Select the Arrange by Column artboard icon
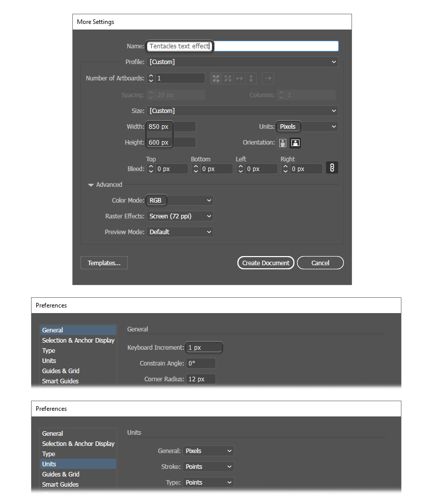This screenshot has height=504, width=433. [251, 78]
